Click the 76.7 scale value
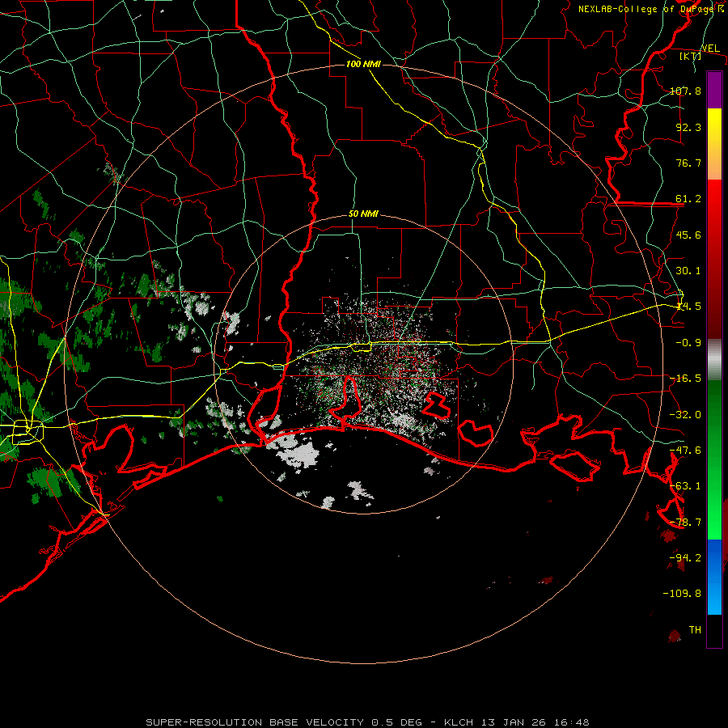 click(688, 163)
